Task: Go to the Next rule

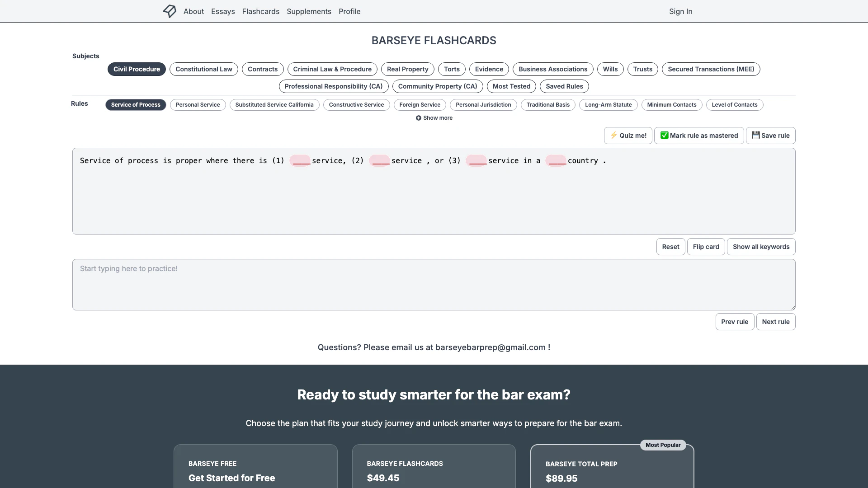Action: click(775, 322)
